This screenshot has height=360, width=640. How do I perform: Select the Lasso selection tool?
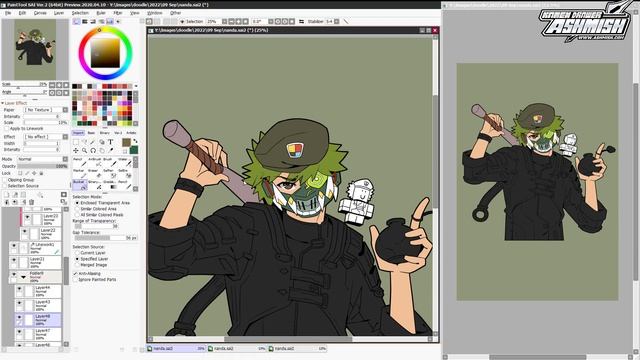click(84, 142)
